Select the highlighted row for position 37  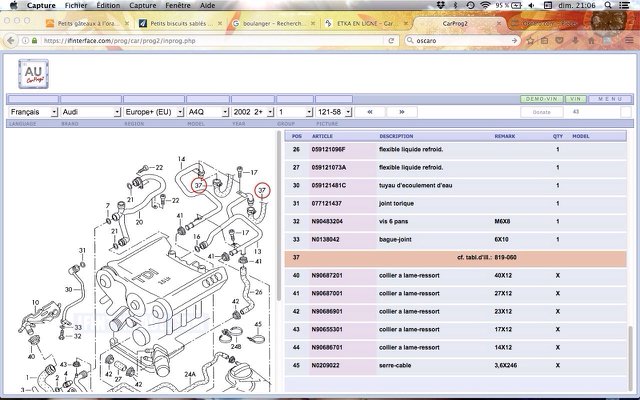click(456, 257)
